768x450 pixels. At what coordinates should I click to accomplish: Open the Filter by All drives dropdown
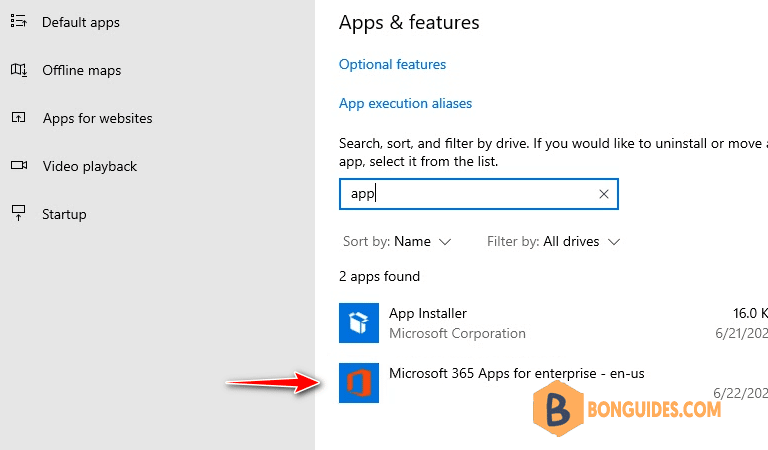click(x=553, y=241)
